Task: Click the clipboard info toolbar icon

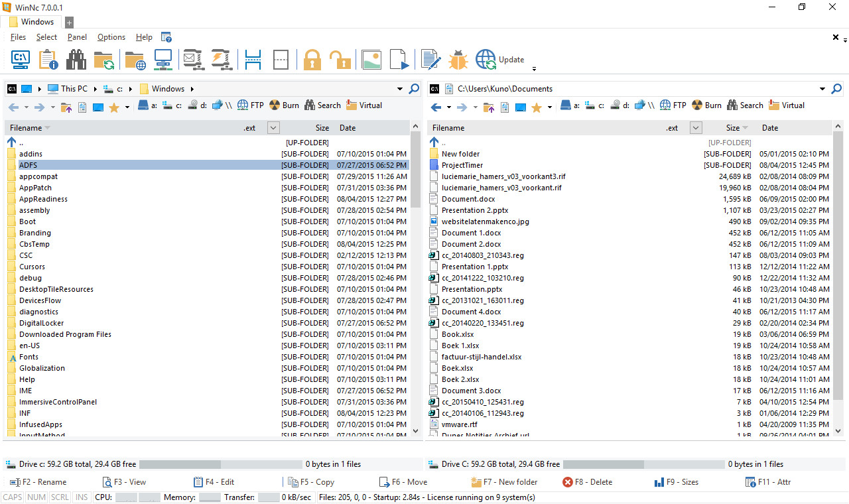Action: coord(48,60)
